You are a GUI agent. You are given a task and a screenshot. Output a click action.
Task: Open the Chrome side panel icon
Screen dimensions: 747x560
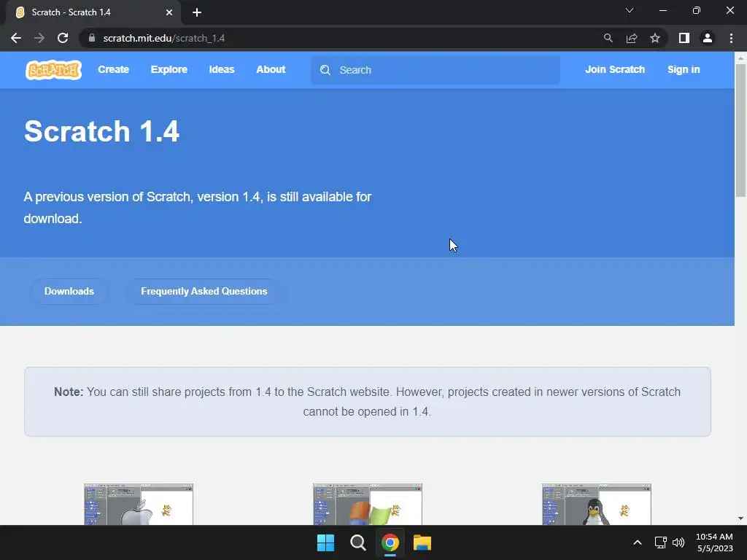tap(684, 38)
